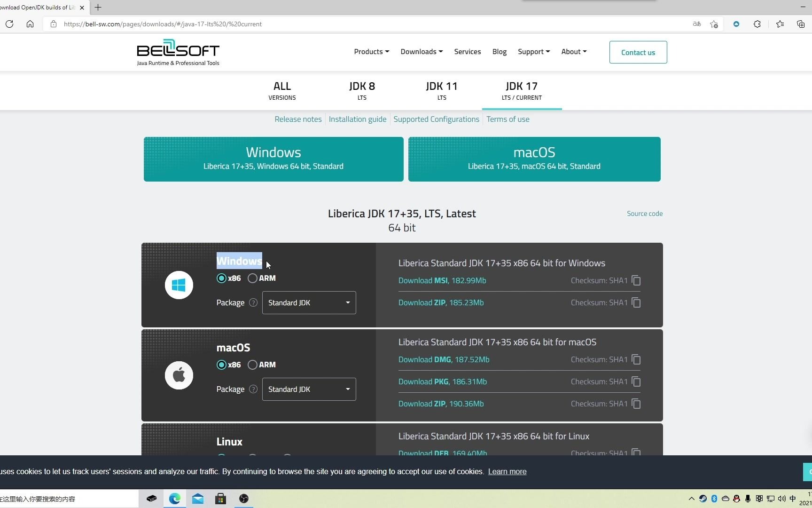The image size is (812, 508).
Task: Click the browser refresh icon
Action: 9,24
